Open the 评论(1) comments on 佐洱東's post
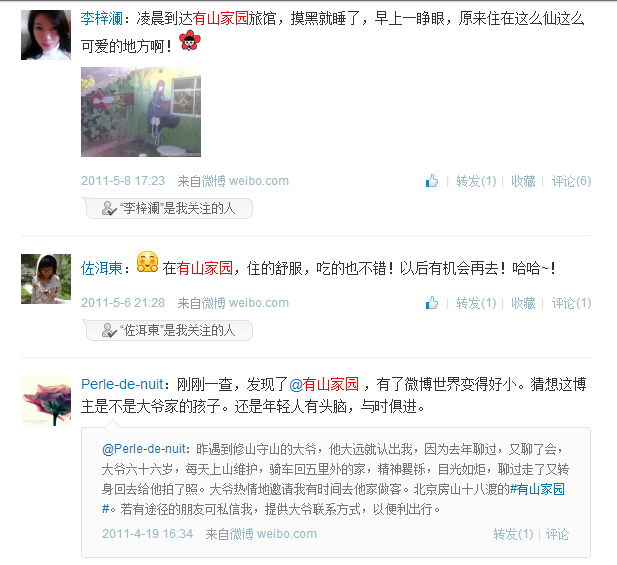This screenshot has width=617, height=565. 571,303
